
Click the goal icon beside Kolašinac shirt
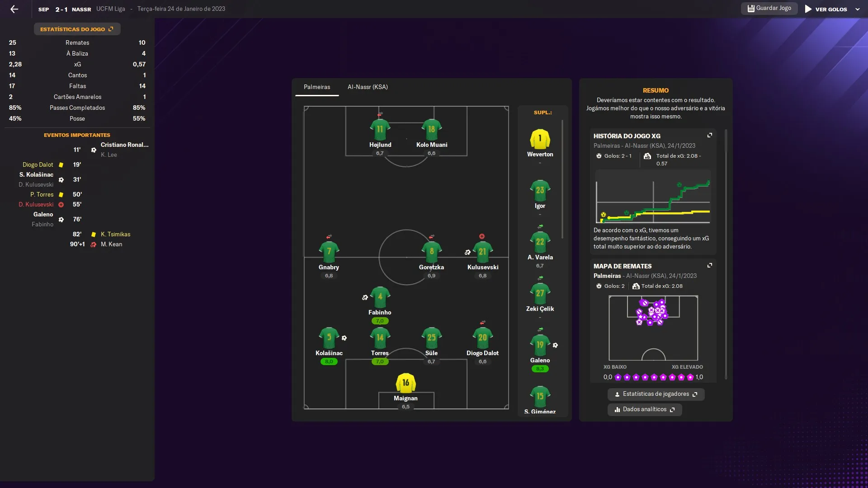(x=344, y=338)
